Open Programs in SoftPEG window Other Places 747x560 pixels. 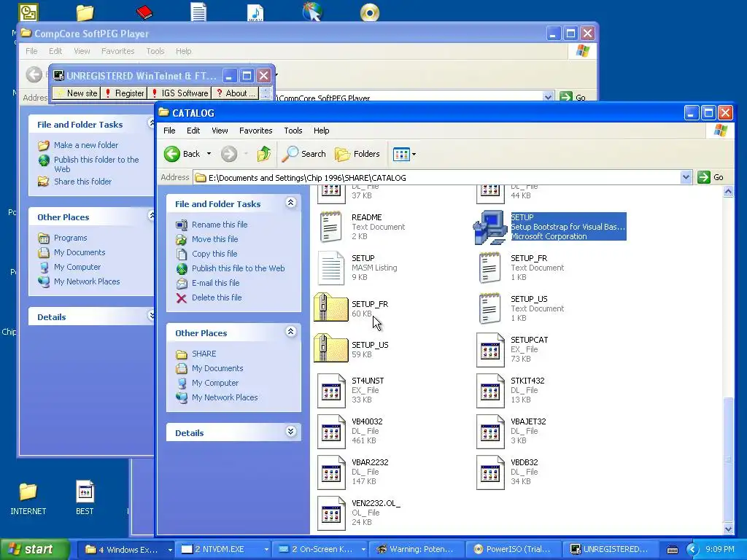click(70, 238)
